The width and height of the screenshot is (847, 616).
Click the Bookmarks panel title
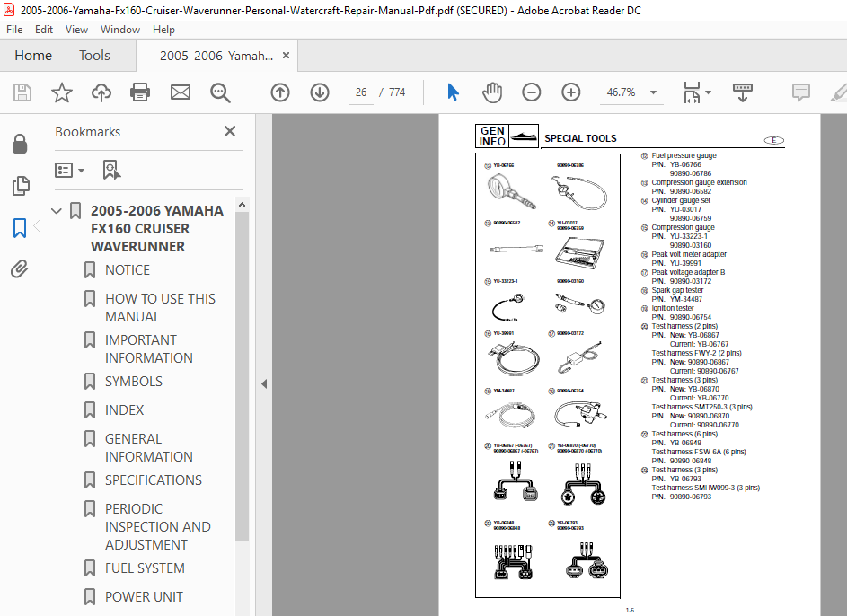click(x=87, y=132)
